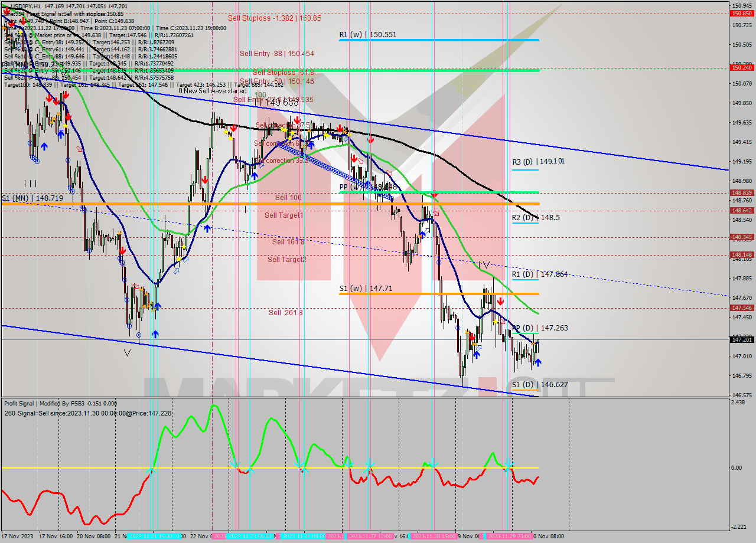Select the 'Sell 261.8' label
The height and width of the screenshot is (543, 756).
pos(286,313)
